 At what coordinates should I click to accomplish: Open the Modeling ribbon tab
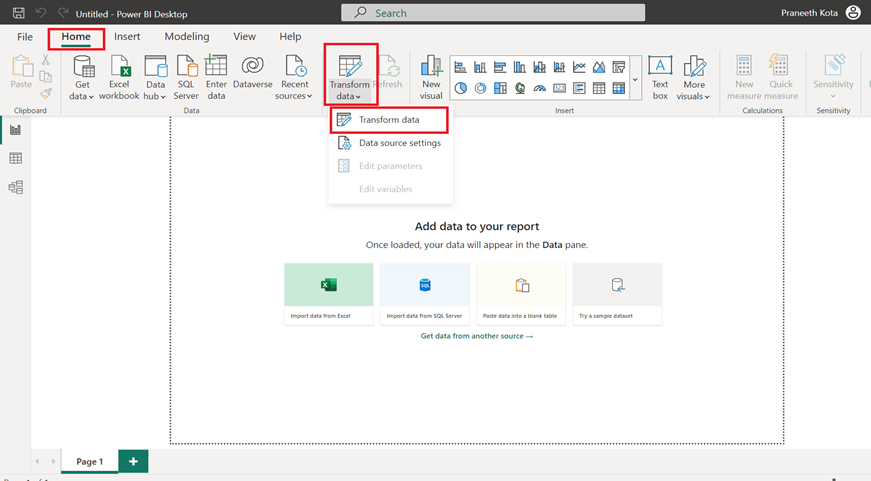(x=187, y=37)
